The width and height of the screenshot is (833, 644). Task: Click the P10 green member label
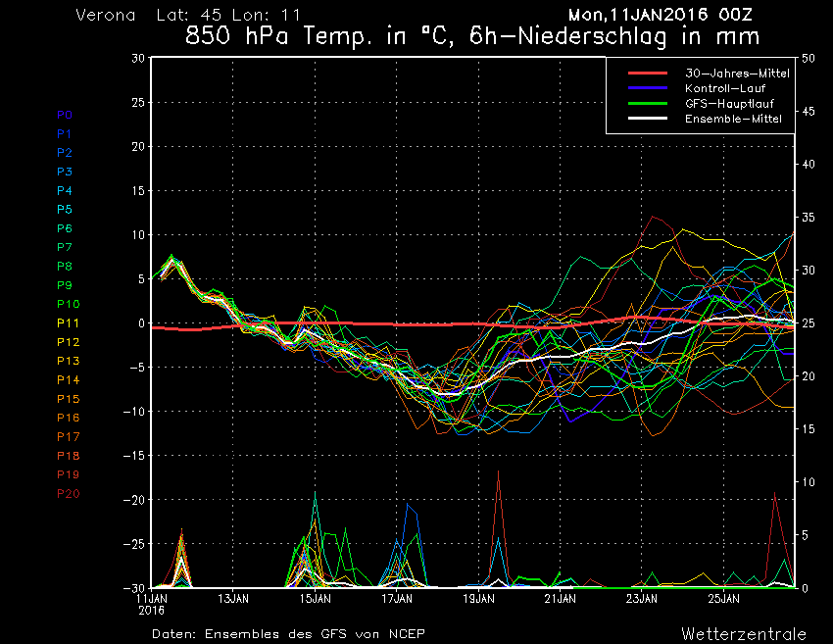(x=68, y=304)
